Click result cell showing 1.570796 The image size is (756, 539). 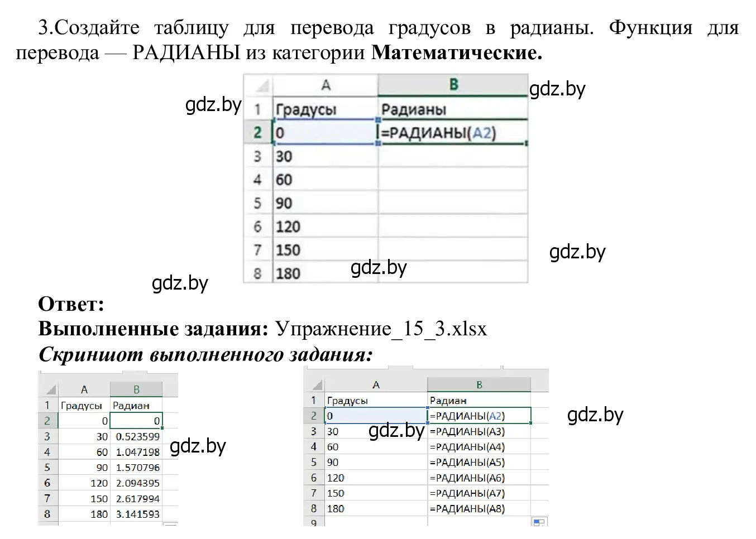[136, 468]
